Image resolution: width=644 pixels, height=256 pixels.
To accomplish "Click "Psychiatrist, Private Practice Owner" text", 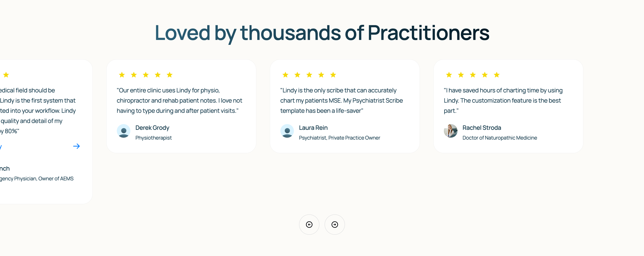I will coord(339,138).
